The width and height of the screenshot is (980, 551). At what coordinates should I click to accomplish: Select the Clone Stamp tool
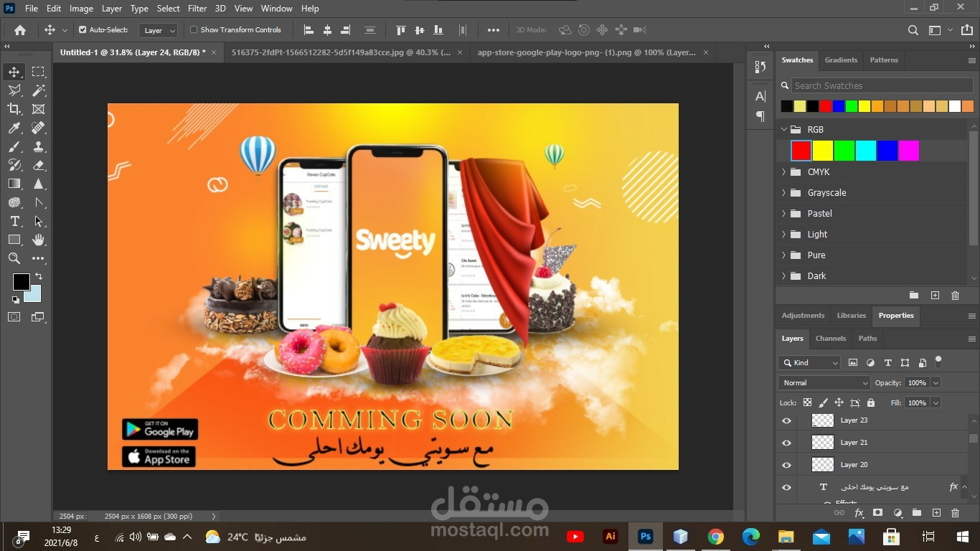[38, 146]
